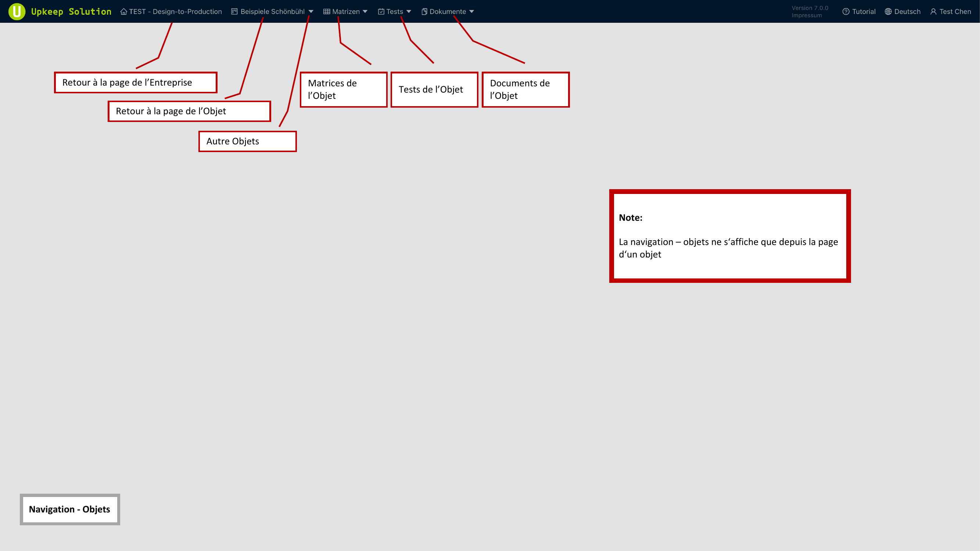Image resolution: width=980 pixels, height=551 pixels.
Task: Click the green Upkeep Solution logo icon
Action: (17, 11)
